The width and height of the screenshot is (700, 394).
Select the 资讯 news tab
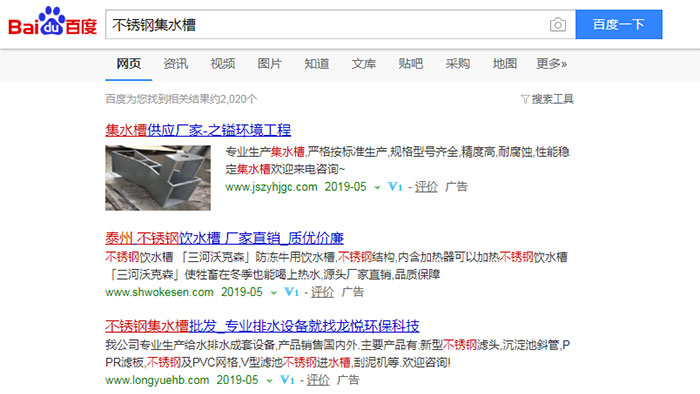click(175, 64)
